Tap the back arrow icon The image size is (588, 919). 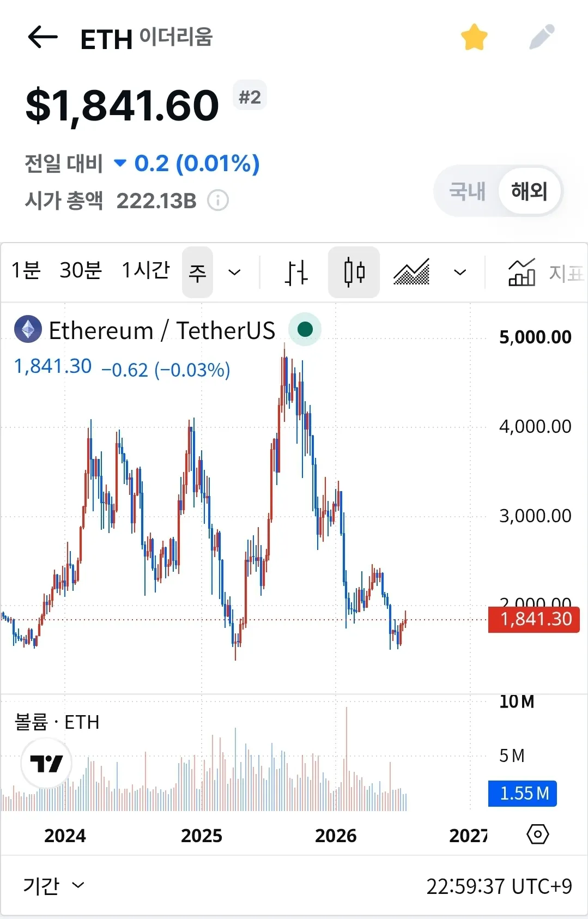tap(43, 37)
